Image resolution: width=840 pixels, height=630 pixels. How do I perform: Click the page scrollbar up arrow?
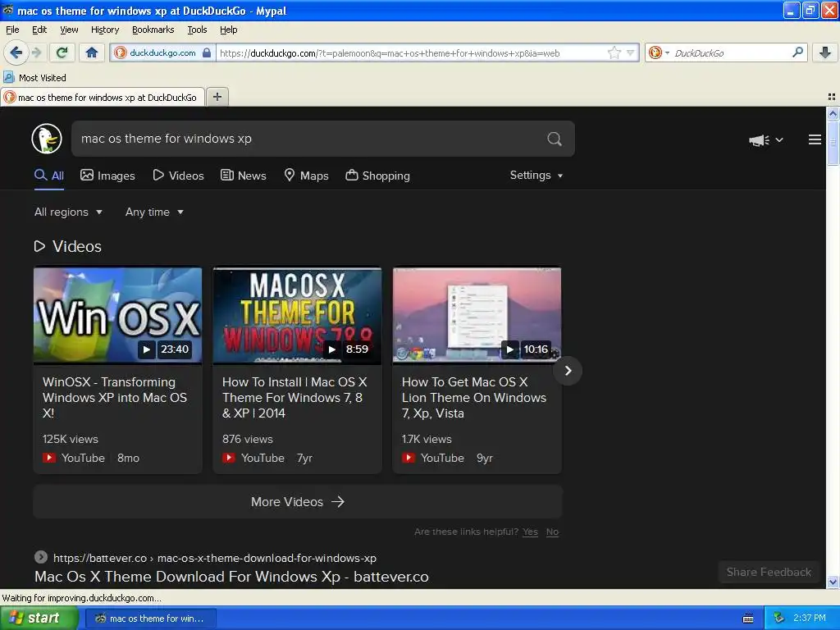click(x=833, y=113)
